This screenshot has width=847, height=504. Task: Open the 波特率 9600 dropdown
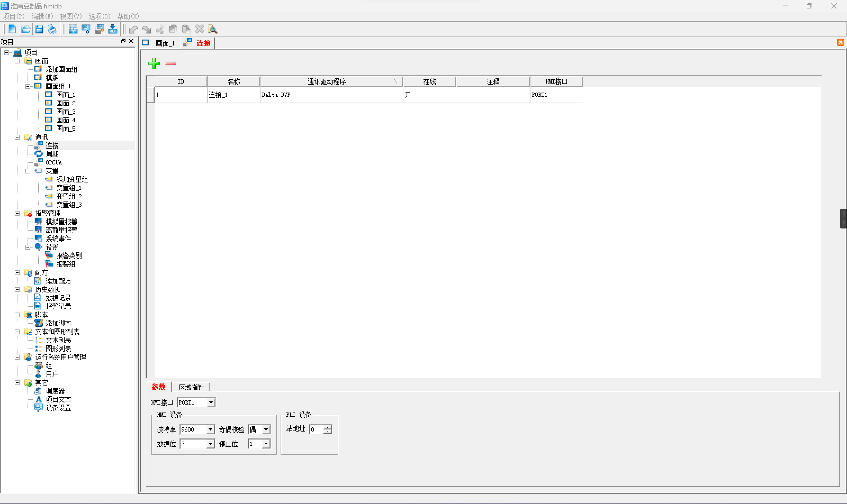(x=211, y=429)
